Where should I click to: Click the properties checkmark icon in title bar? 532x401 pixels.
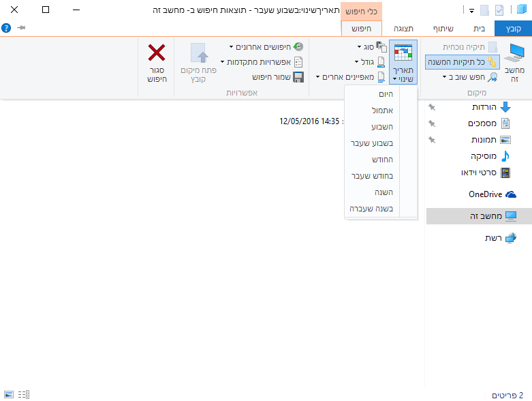coord(499,10)
